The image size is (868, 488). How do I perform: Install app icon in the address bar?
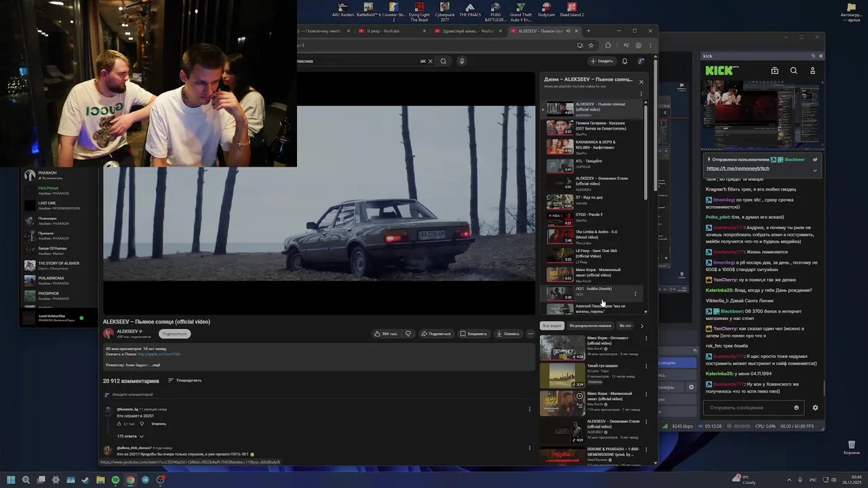[580, 45]
